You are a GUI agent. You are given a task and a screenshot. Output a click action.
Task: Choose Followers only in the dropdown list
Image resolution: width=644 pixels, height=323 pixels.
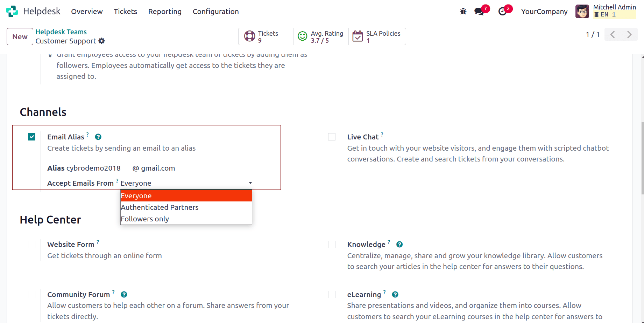[144, 219]
